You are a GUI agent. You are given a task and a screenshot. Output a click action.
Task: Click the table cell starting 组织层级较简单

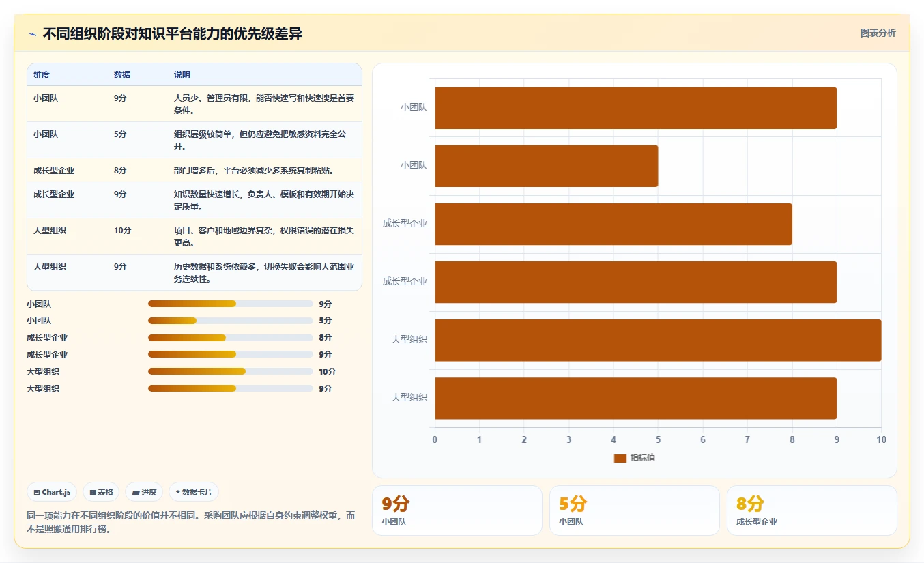(265, 140)
